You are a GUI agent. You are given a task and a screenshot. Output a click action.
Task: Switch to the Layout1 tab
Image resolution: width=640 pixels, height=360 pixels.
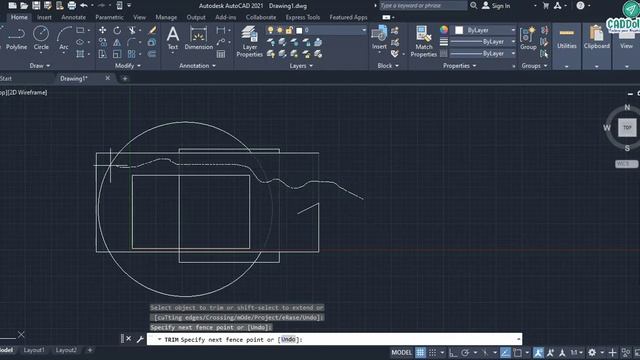tap(34, 350)
